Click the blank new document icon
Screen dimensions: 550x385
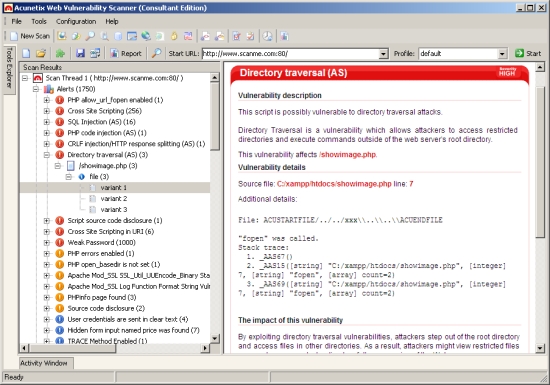coord(26,53)
